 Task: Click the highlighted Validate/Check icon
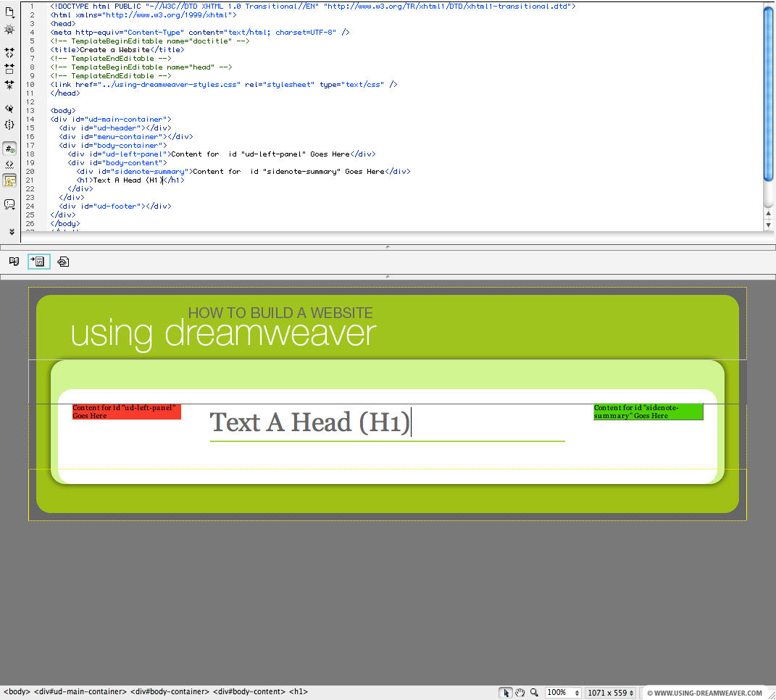click(38, 262)
